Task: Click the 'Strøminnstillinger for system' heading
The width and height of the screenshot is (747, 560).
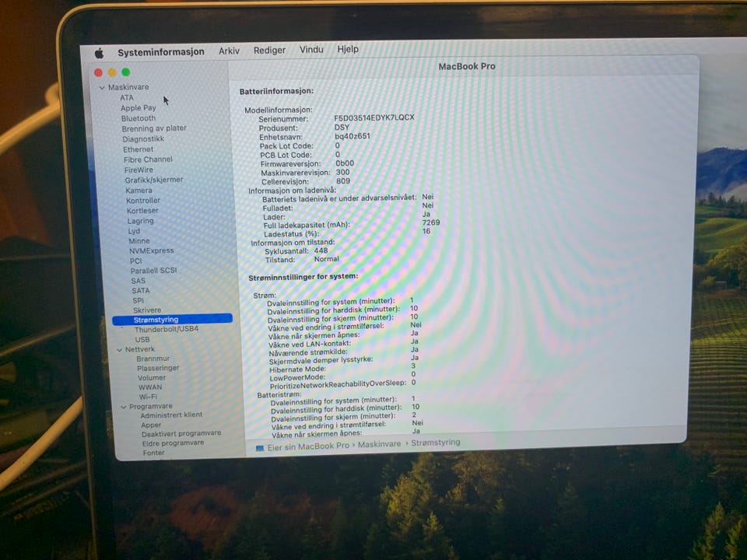Action: click(x=303, y=277)
